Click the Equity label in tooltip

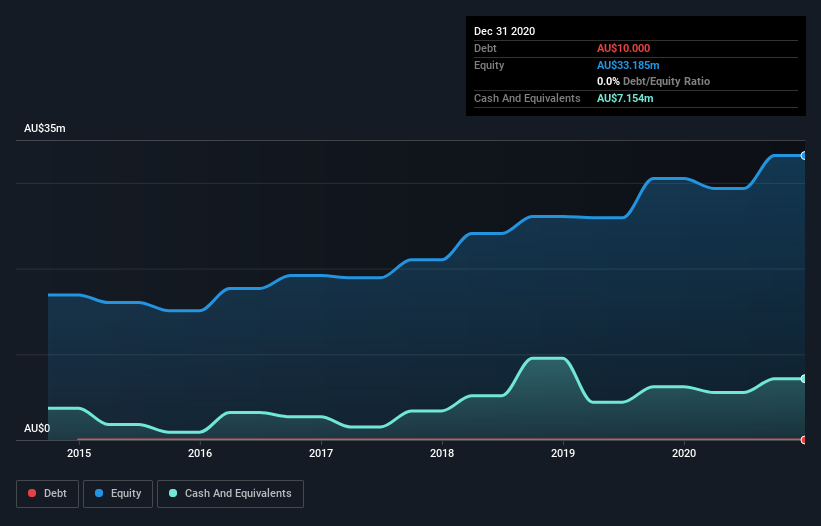[x=489, y=65]
